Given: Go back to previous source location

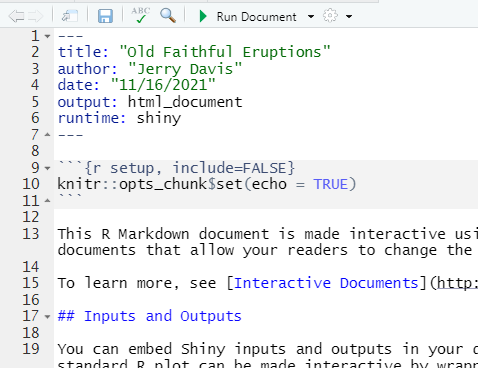Looking at the screenshot, I should (16, 16).
